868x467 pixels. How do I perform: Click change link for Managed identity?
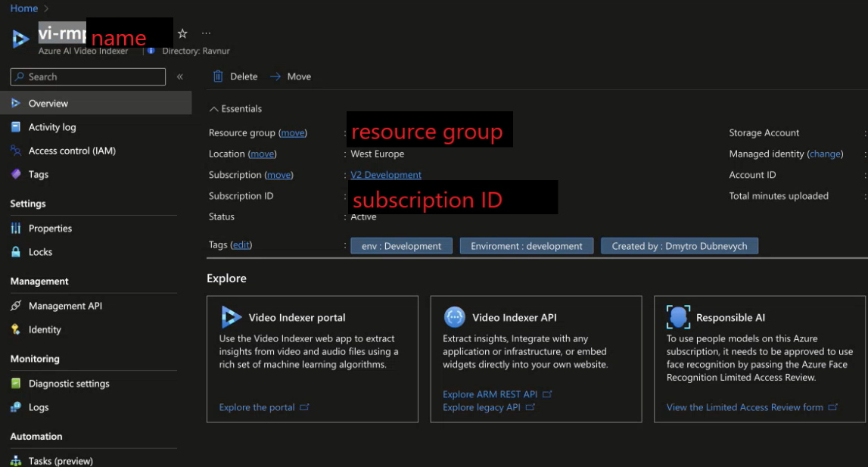pyautogui.click(x=825, y=154)
